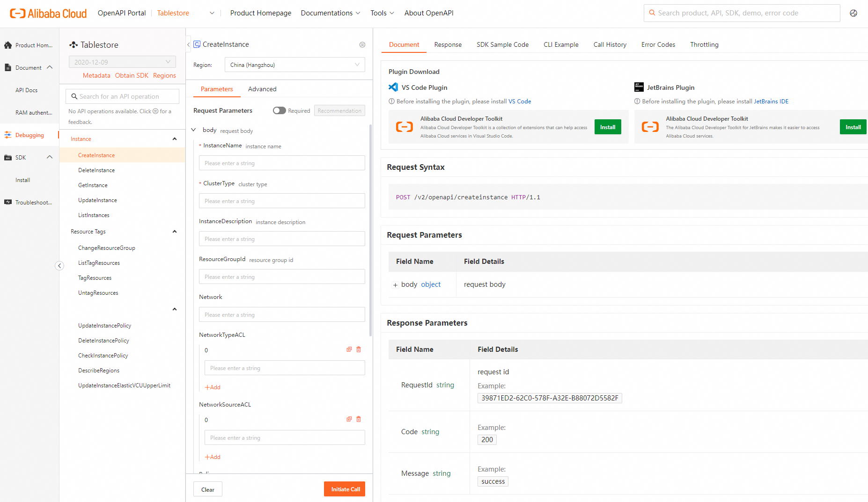
Task: Open the Error Codes tab
Action: pyautogui.click(x=658, y=44)
